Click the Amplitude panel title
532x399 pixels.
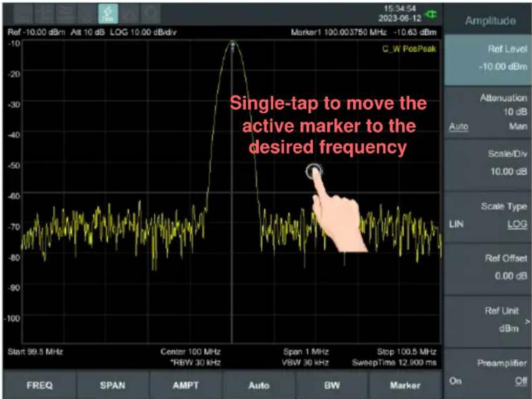tap(490, 20)
